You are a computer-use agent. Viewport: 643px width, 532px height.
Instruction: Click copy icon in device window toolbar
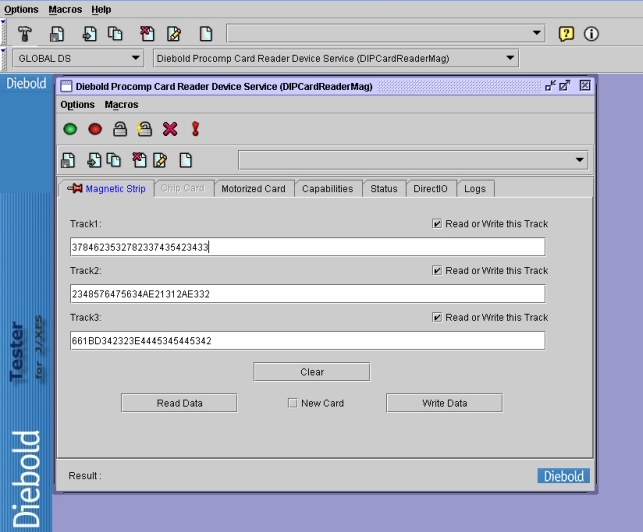tap(114, 160)
